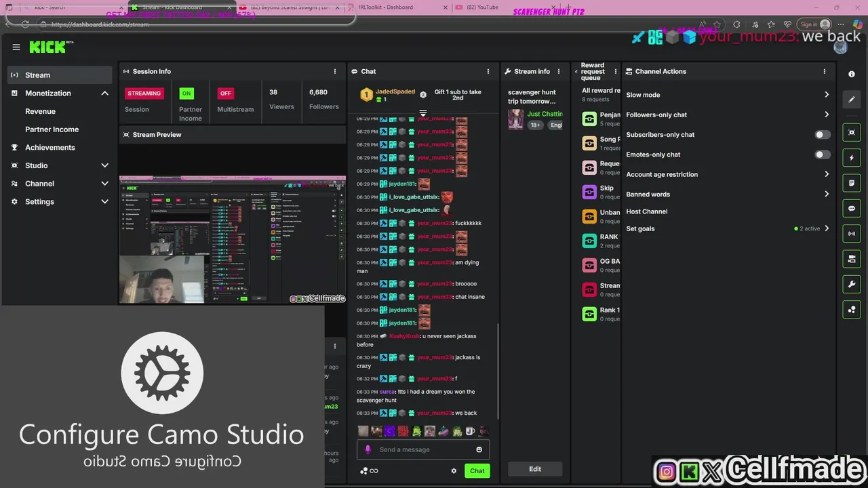Open Channel Actions three-dot menu
The width and height of the screenshot is (868, 488).
point(825,71)
